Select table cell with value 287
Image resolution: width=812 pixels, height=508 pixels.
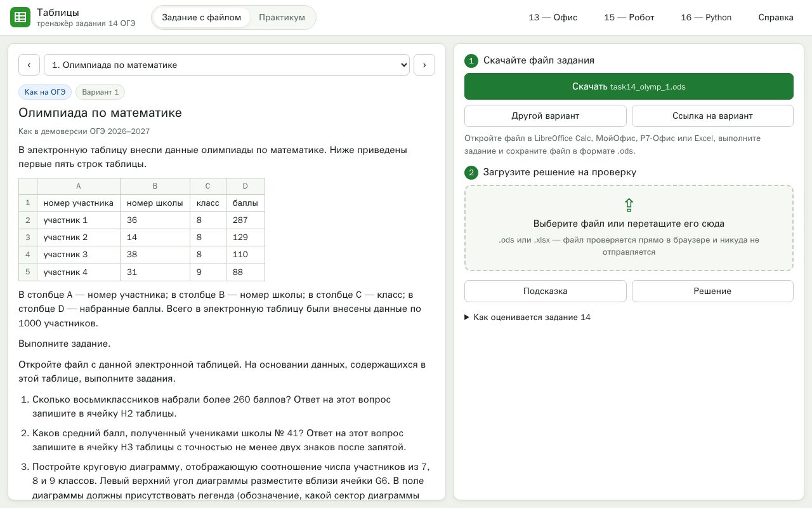[x=246, y=220]
